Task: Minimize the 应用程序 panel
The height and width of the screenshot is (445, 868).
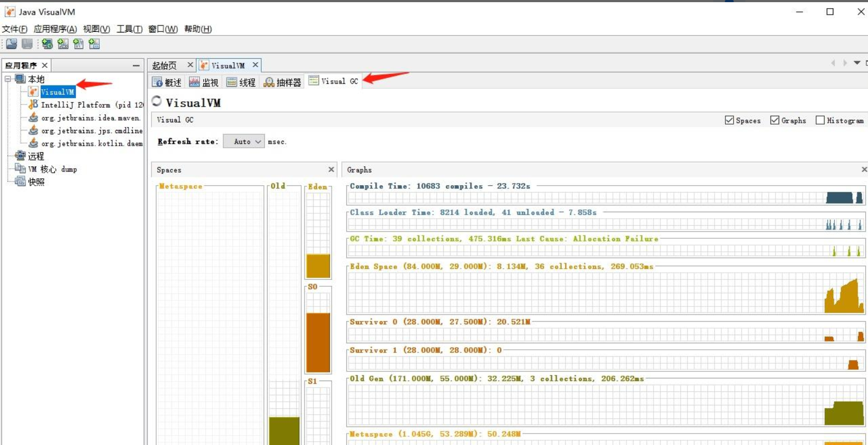Action: 136,66
